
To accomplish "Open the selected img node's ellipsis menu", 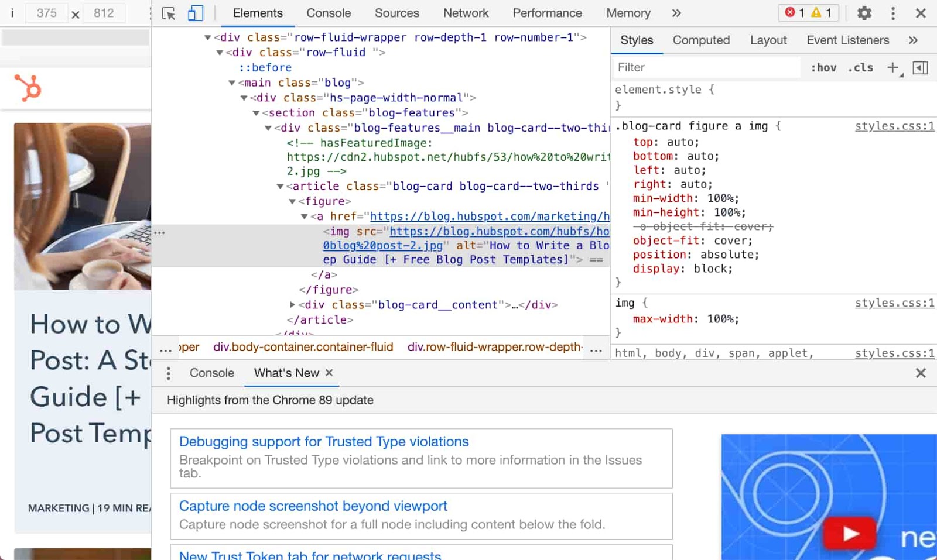I will click(x=159, y=232).
